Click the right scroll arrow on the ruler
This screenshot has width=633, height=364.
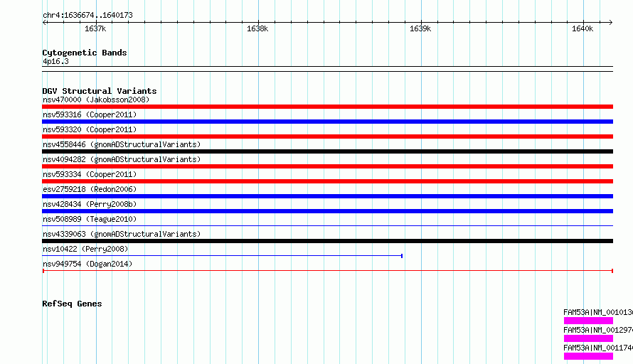(x=610, y=22)
